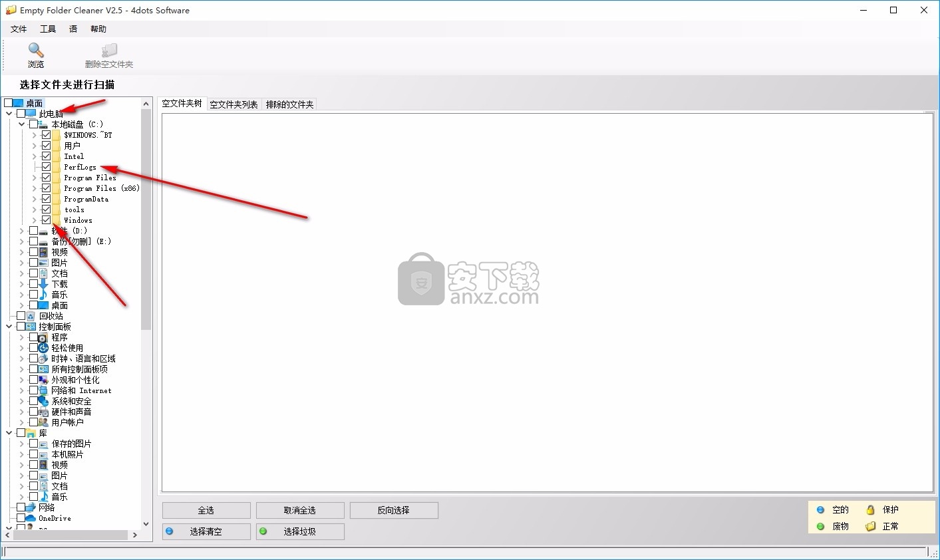940x560 pixels.
Task: Click the 保护 lock legend icon
Action: [870, 509]
